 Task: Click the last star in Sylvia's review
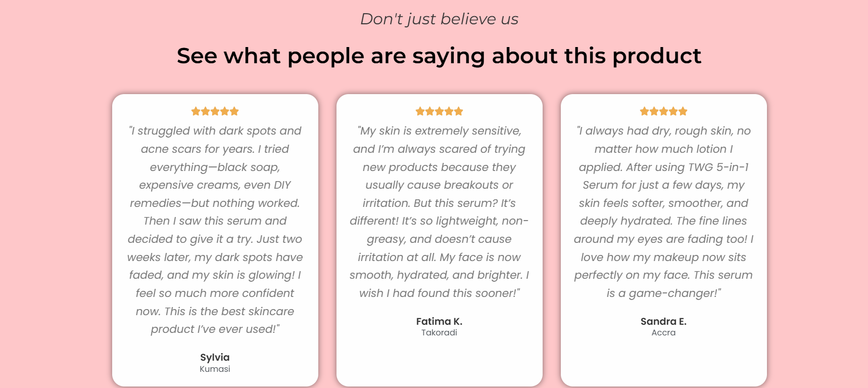(x=234, y=111)
